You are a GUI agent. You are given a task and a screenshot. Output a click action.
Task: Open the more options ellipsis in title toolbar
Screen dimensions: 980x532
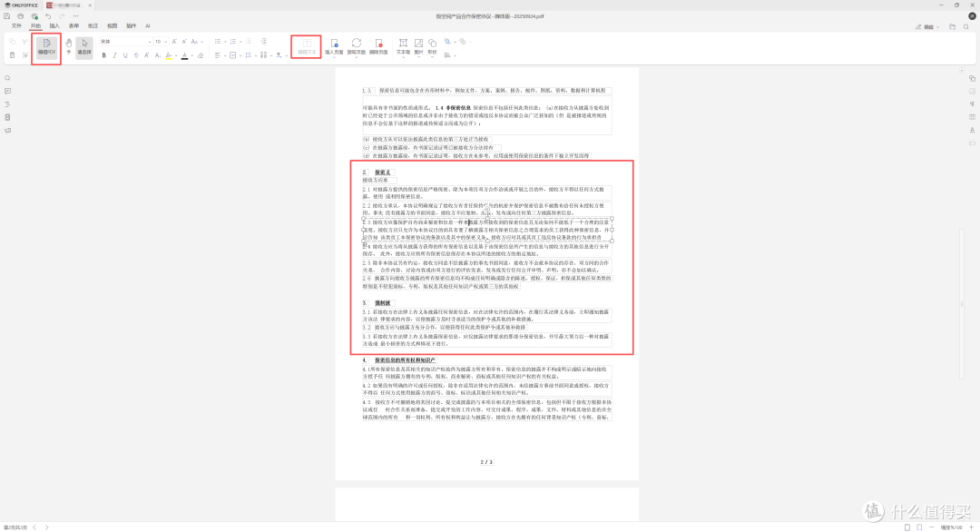pyautogui.click(x=75, y=16)
